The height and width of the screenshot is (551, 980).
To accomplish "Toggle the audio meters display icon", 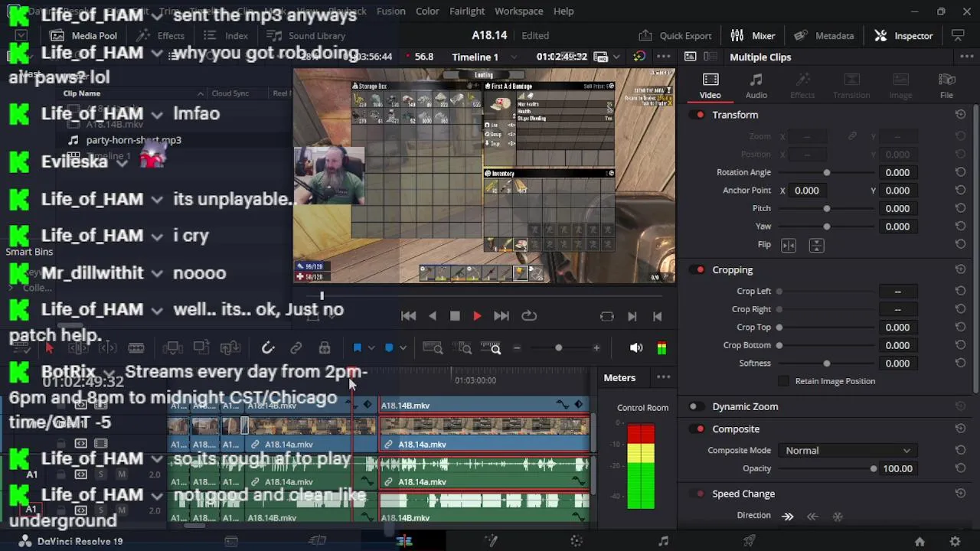I will 661,348.
